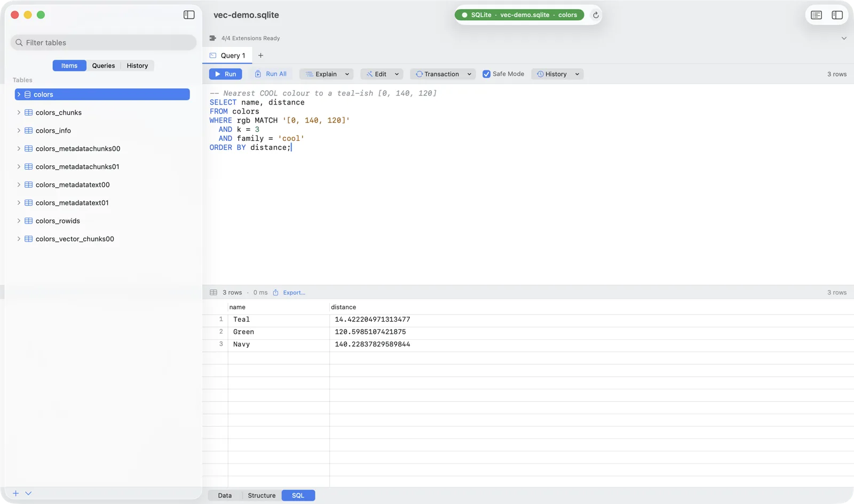Click the colors_rowids table icon

click(29, 221)
